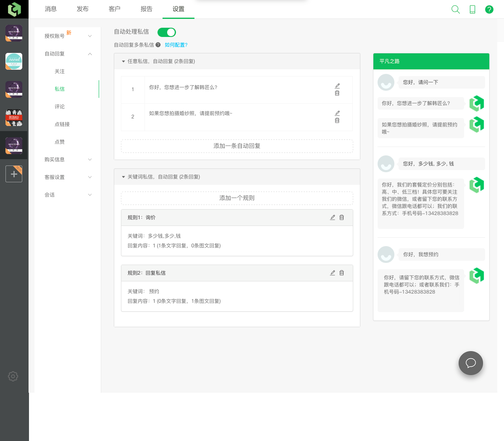Open the floating chat bubble button
The height and width of the screenshot is (441, 504).
(470, 363)
